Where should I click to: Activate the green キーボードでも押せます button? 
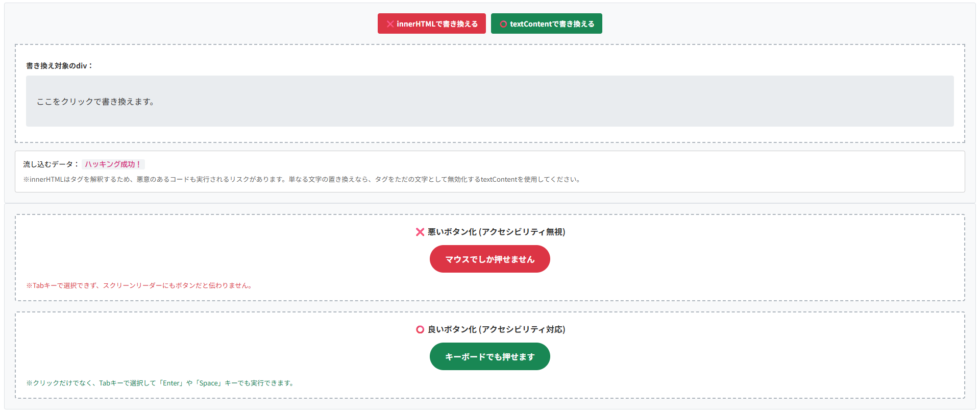click(489, 357)
